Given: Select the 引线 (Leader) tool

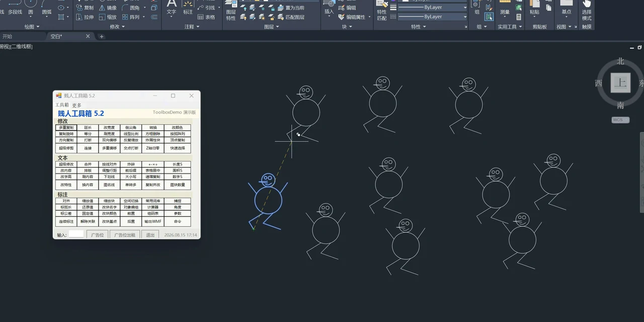Looking at the screenshot, I should point(206,8).
